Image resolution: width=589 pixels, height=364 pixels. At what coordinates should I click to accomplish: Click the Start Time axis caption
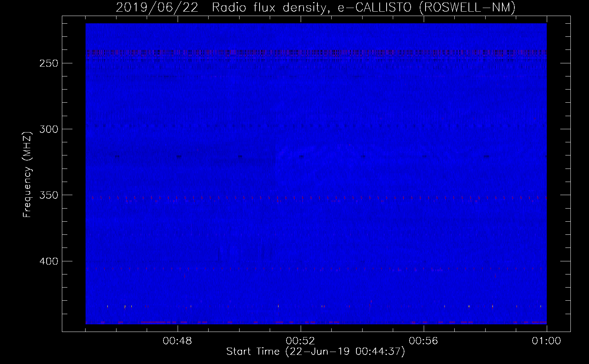tap(316, 352)
